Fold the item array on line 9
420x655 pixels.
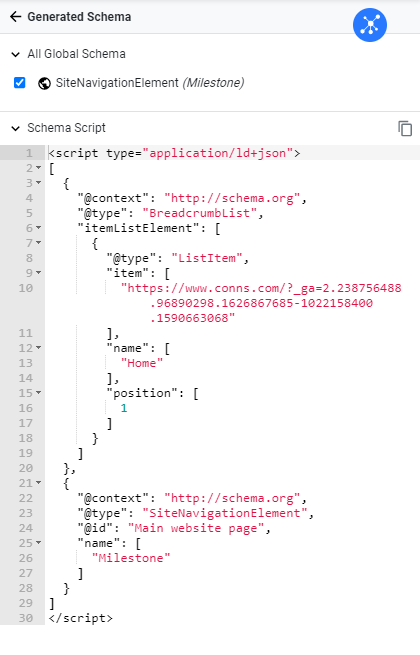pos(38,273)
